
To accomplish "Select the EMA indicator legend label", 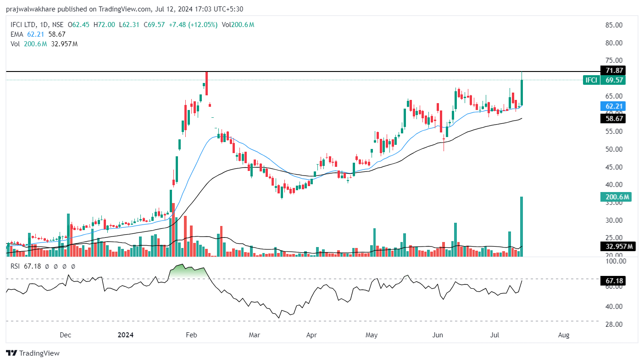I will coord(17,34).
